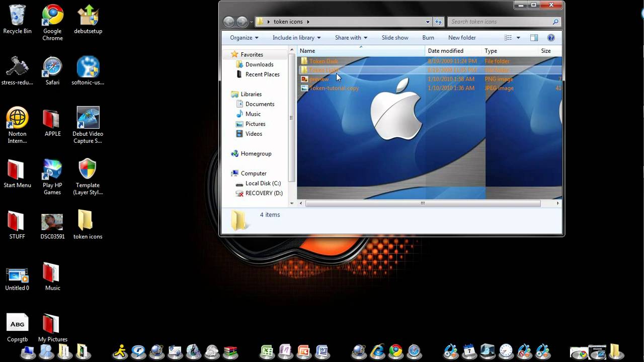Select the DSC03591 image file
The image size is (644, 362).
click(x=52, y=226)
